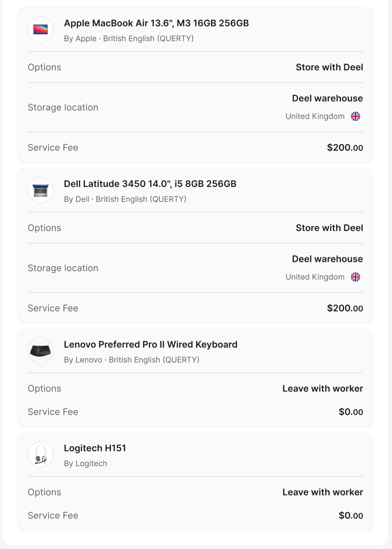Click Deel warehouse for the MacBook Air
Screen dimensions: 392x549
click(x=328, y=98)
